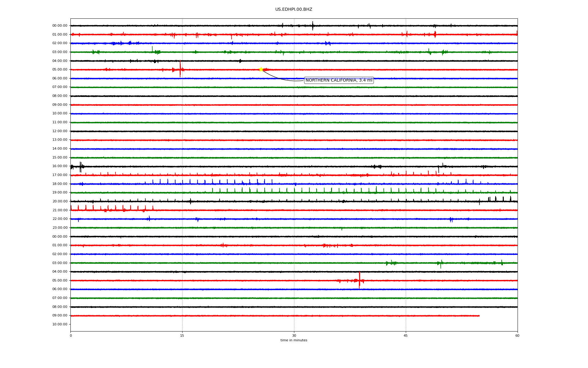This screenshot has width=588, height=368.
Task: Click the end of the final 09:00:00 red trace
Action: pyautogui.click(x=479, y=316)
